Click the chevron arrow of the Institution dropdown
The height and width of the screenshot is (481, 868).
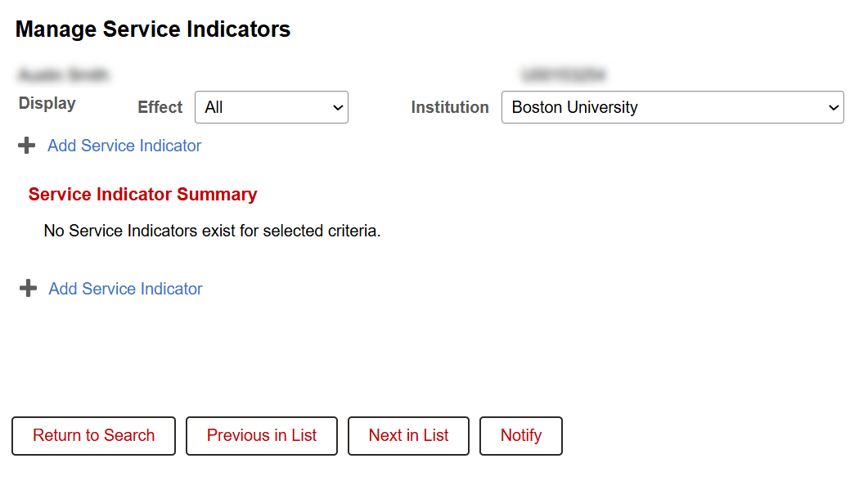pyautogui.click(x=834, y=107)
